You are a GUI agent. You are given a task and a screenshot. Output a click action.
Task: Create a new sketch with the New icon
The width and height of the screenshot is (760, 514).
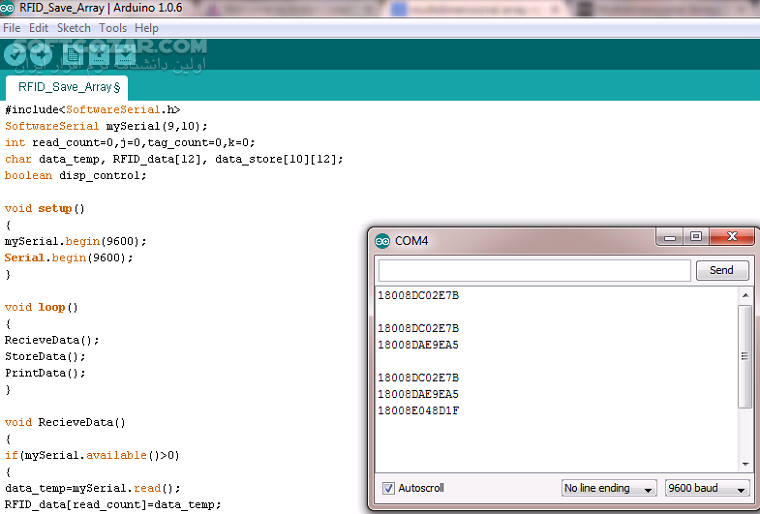[x=73, y=55]
